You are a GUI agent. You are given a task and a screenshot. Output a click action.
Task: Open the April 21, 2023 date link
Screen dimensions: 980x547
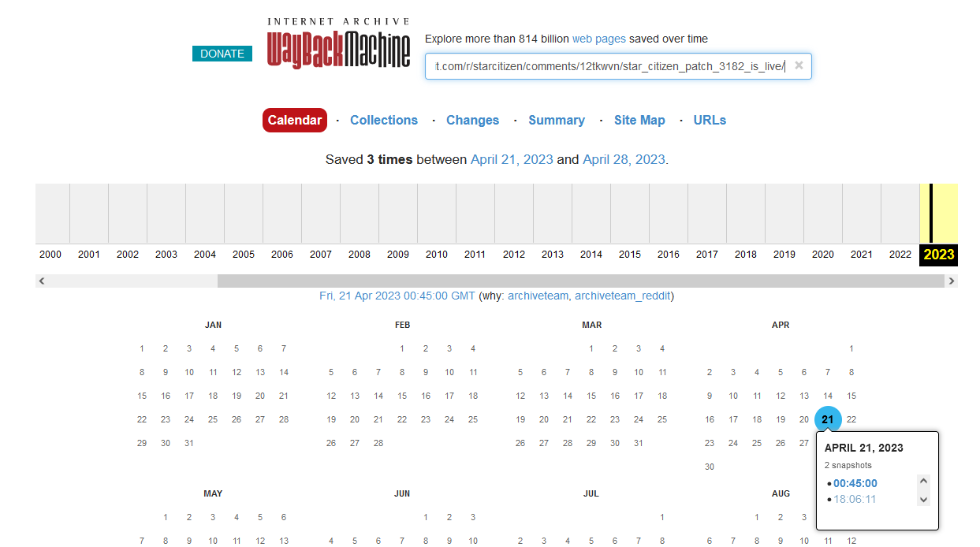pos(512,158)
